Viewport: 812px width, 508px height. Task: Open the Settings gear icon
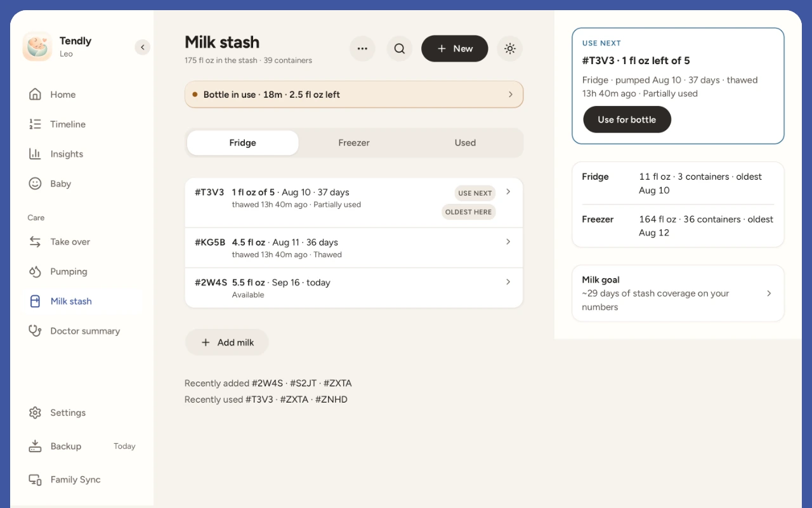click(x=36, y=413)
